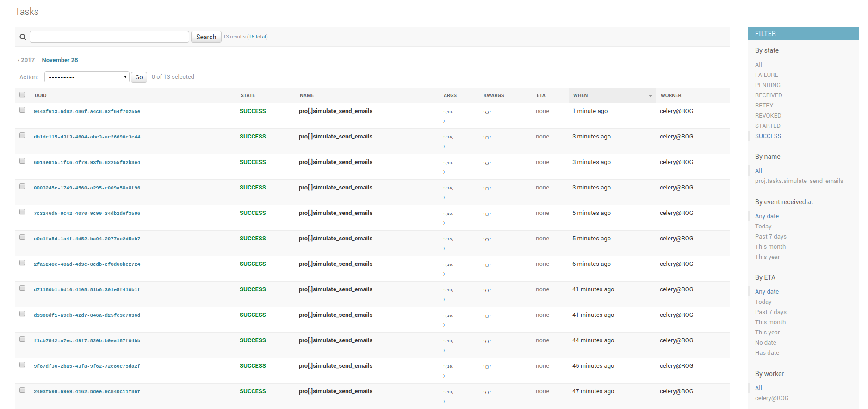Filter event received at by Past 7 days
Viewport: 868px width, 409px height.
coord(770,237)
